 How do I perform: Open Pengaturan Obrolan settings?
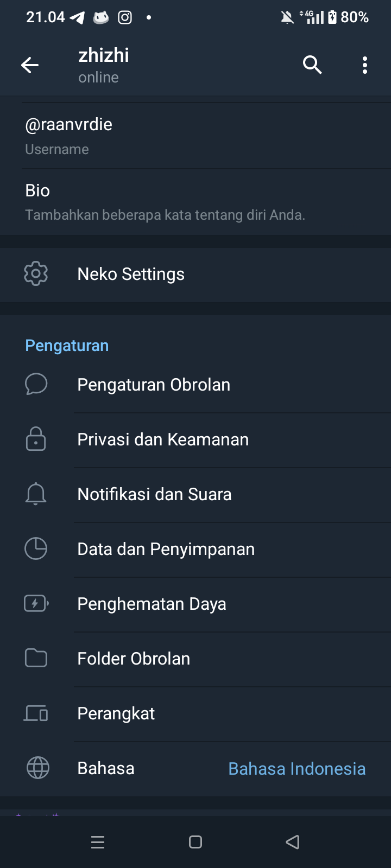154,385
